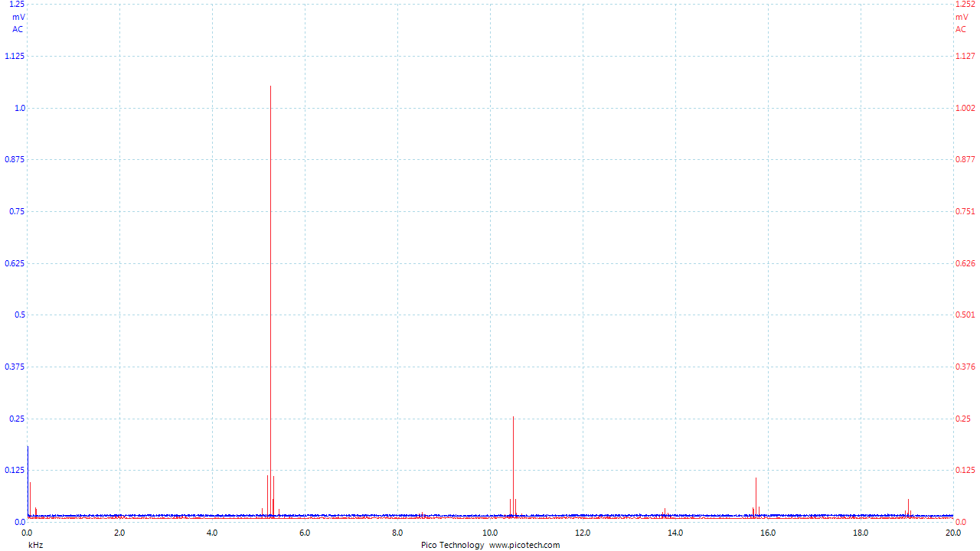Click the red AC coupling label

coord(961,29)
